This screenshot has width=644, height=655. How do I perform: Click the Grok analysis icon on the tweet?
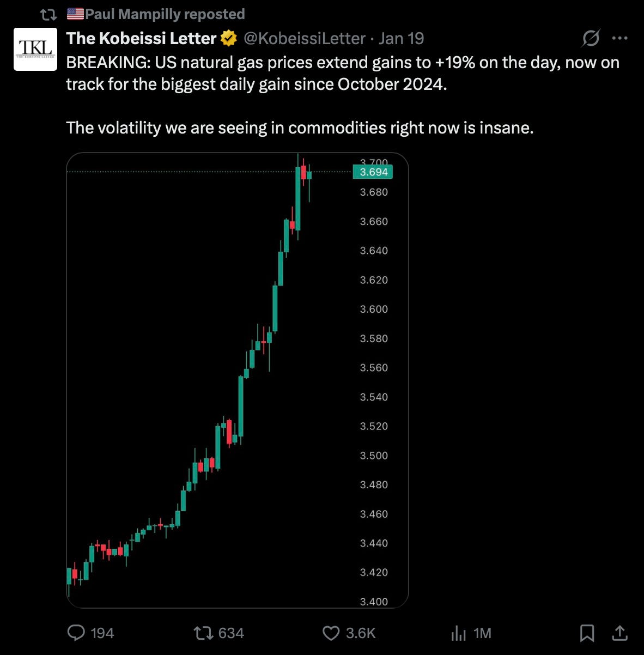[x=590, y=38]
